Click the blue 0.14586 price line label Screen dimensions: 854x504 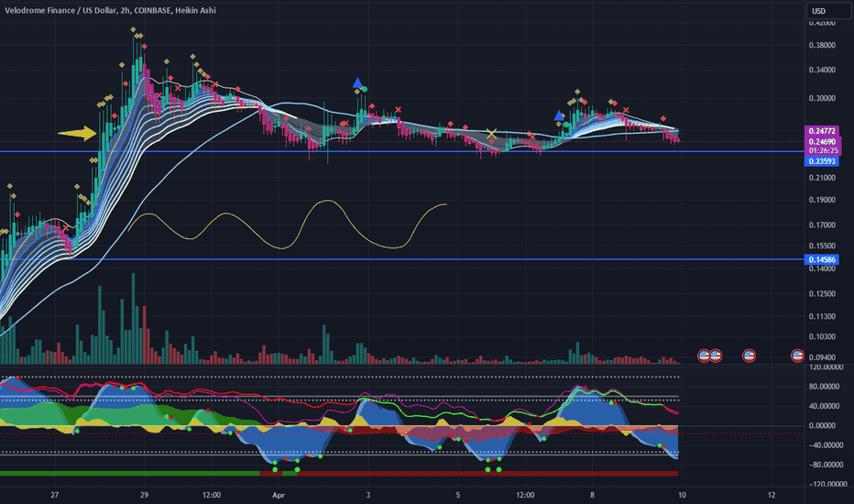821,259
